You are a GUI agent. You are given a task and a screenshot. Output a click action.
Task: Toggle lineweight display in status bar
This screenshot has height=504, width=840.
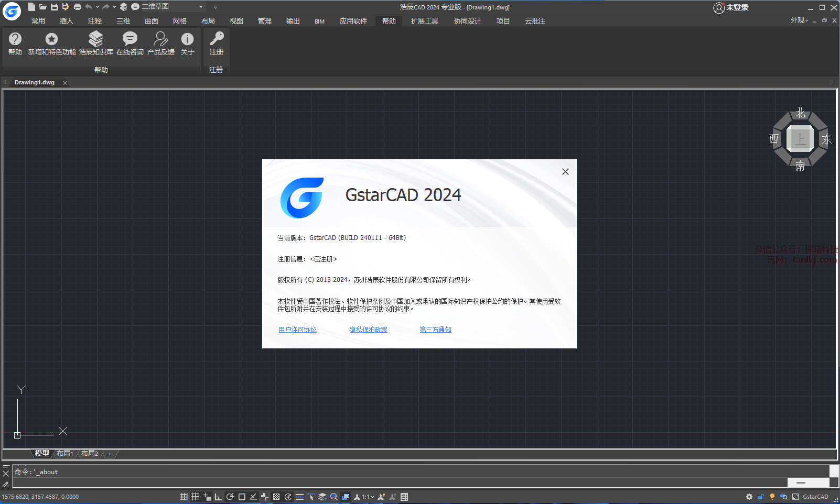point(299,497)
